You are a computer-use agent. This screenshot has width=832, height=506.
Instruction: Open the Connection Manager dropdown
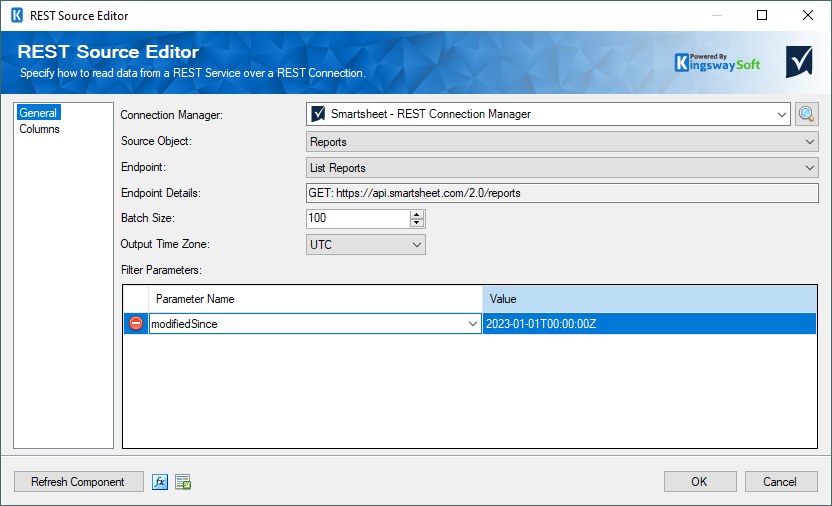(782, 114)
